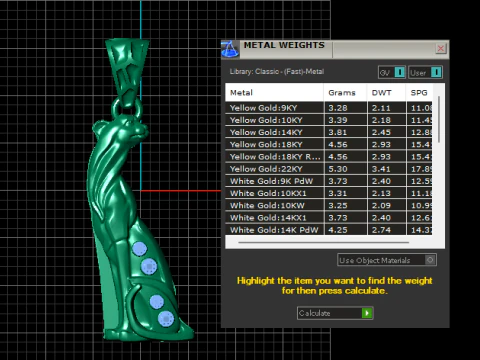Viewport: 480px width, 360px height.
Task: Select the Yellow Gold:22KY row
Action: click(x=329, y=169)
